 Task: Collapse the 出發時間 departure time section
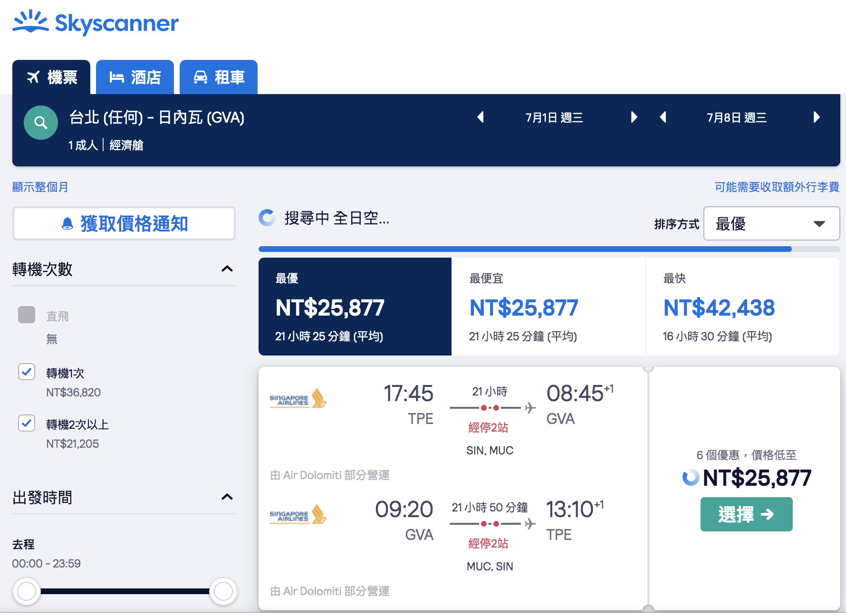[227, 497]
